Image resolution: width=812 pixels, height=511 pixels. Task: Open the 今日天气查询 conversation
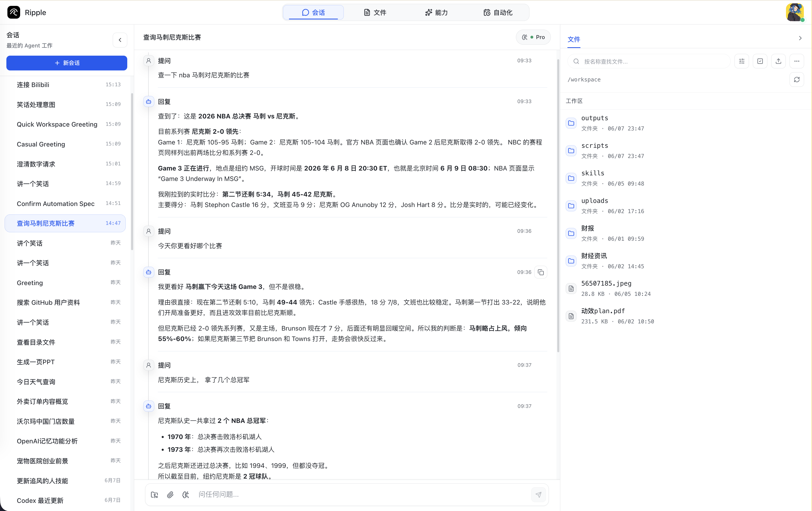(66, 381)
